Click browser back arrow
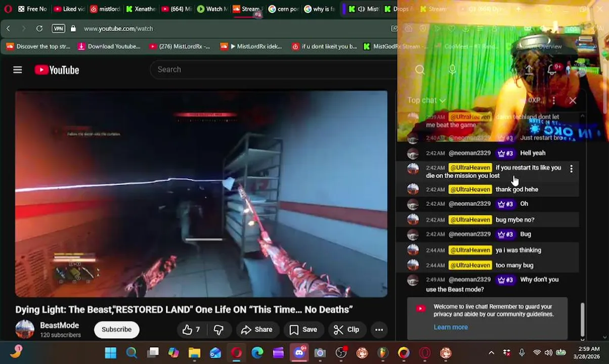Viewport: 609px width, 364px height. pyautogui.click(x=8, y=28)
